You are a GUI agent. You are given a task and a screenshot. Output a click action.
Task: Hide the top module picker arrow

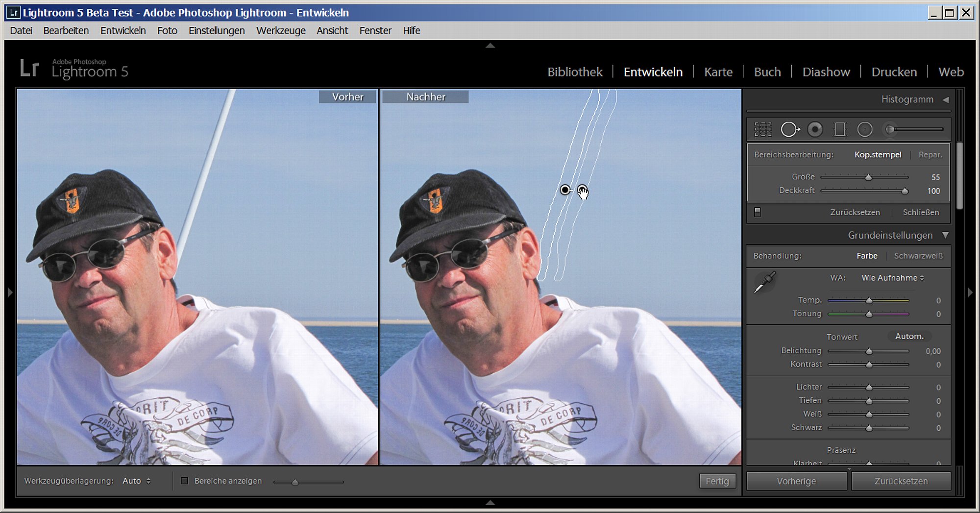(x=490, y=46)
